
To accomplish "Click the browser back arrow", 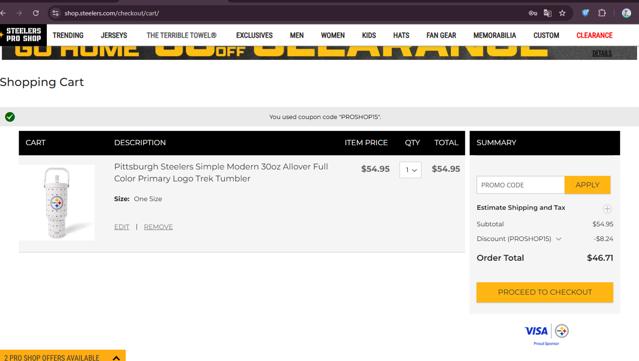I will pos(3,13).
